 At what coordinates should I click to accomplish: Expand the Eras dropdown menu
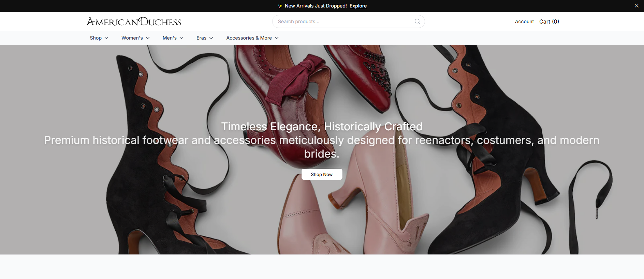pos(205,38)
